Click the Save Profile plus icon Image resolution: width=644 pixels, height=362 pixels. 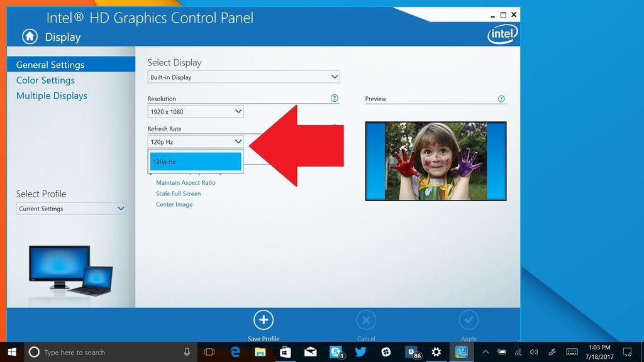pos(263,319)
